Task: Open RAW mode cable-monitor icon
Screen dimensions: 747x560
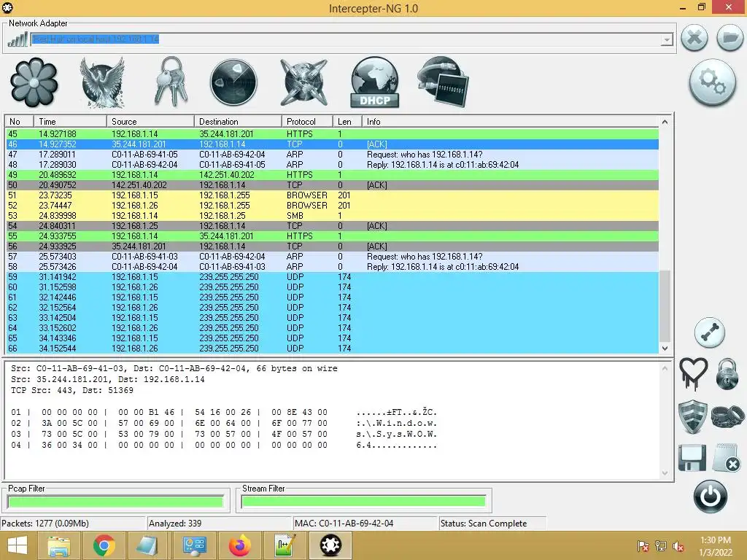Action: point(443,82)
